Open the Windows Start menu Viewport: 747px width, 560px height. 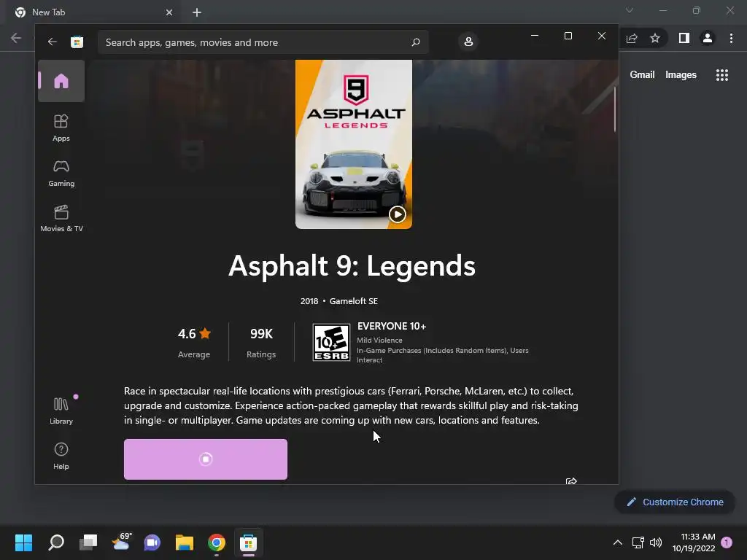click(x=23, y=542)
